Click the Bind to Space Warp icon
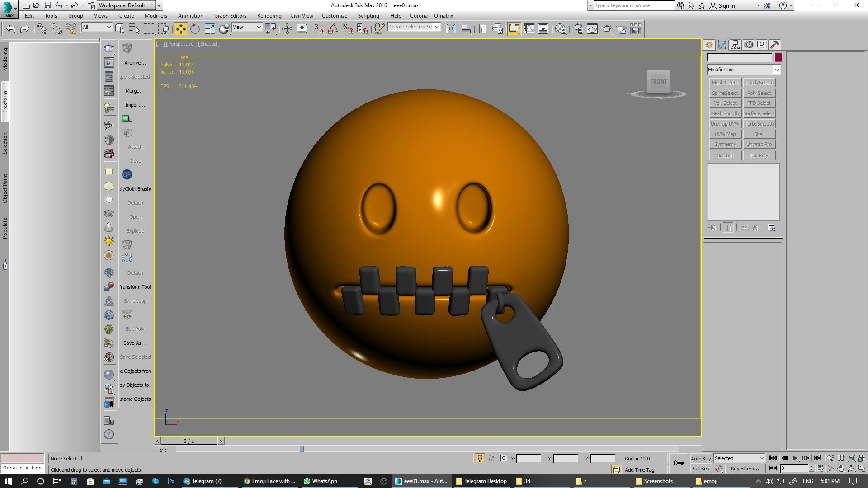Image resolution: width=868 pixels, height=488 pixels. tap(71, 29)
